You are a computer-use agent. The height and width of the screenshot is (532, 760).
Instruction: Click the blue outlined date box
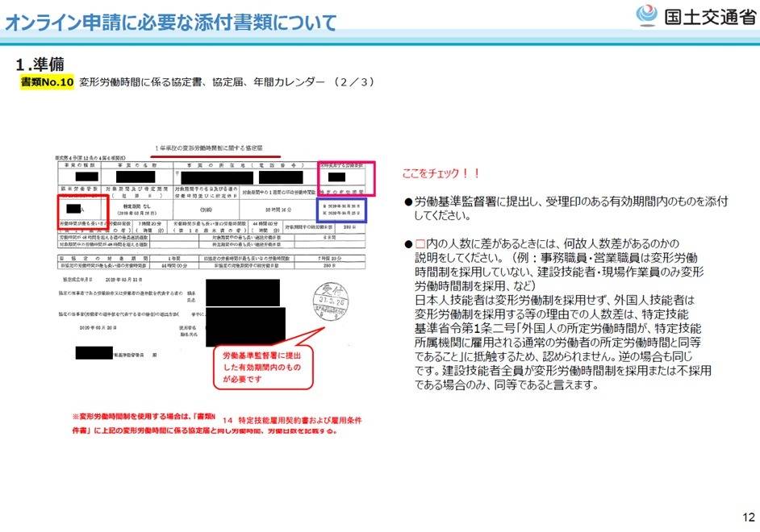341,210
